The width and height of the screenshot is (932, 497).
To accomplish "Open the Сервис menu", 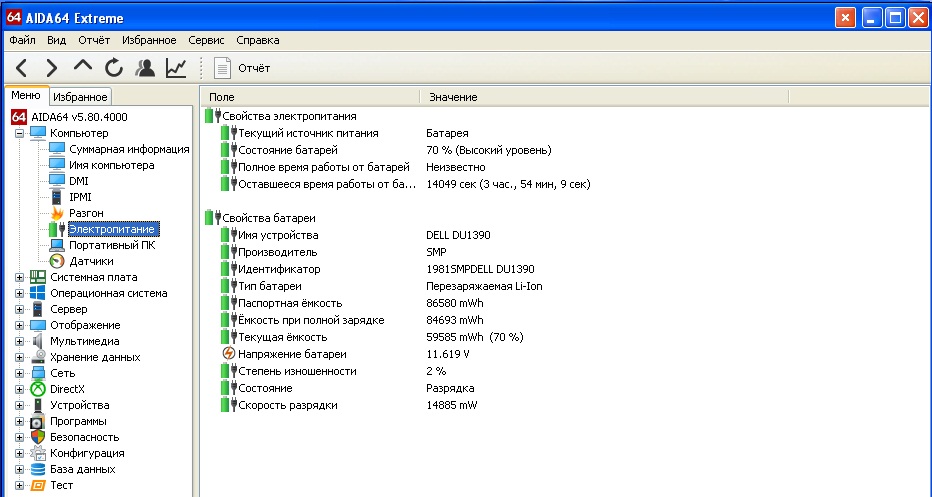I will [x=206, y=40].
